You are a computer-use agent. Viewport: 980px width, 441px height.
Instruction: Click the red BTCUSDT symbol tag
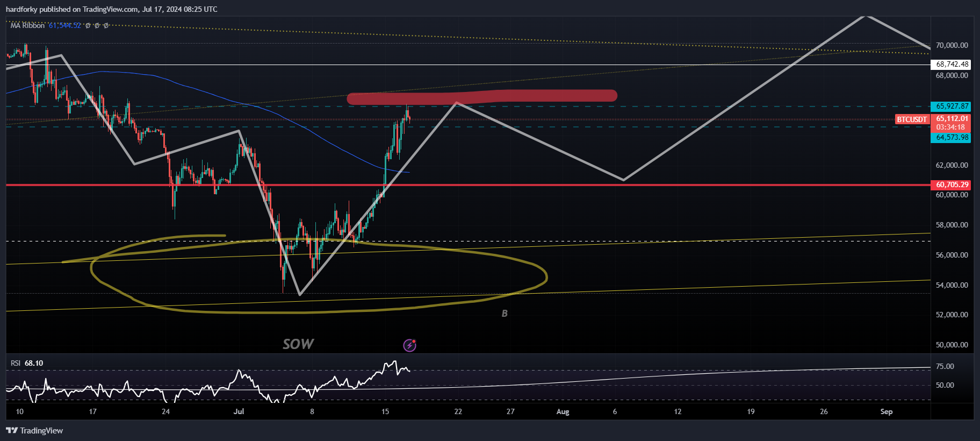pos(912,119)
